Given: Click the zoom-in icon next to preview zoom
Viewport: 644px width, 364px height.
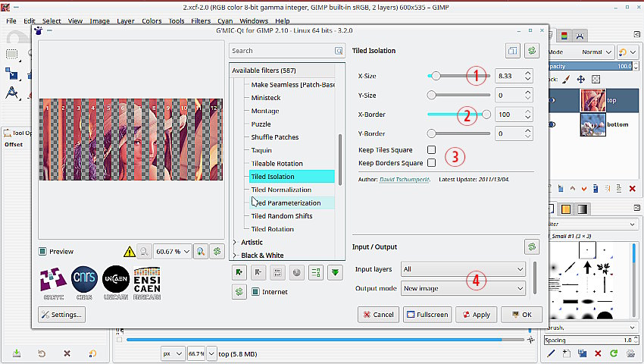Looking at the screenshot, I should pyautogui.click(x=201, y=251).
